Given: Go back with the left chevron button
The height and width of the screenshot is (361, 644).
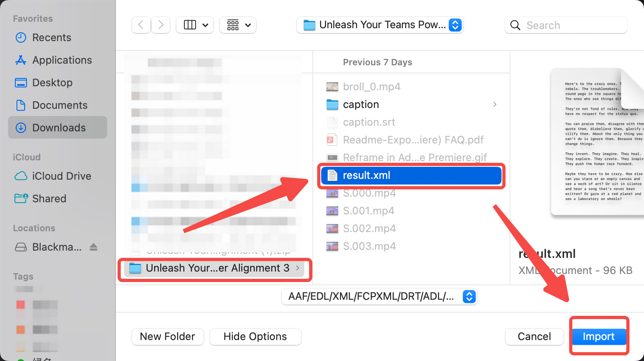Looking at the screenshot, I should coord(141,25).
